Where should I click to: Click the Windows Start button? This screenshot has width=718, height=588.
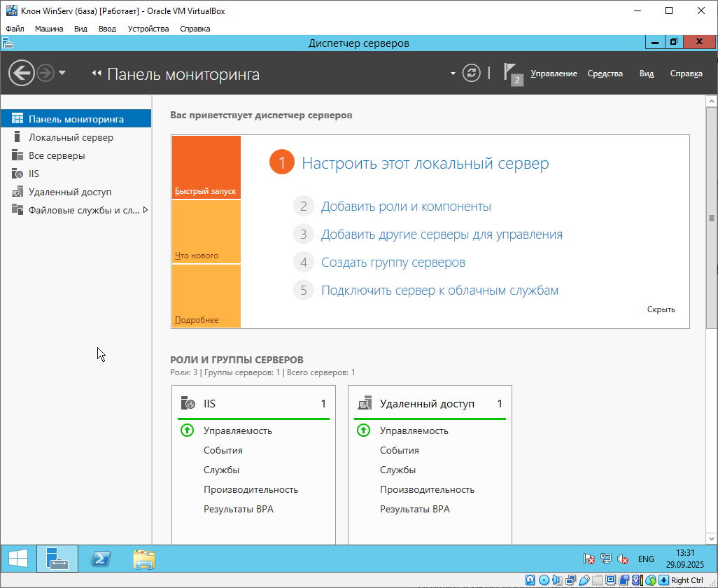click(x=18, y=559)
